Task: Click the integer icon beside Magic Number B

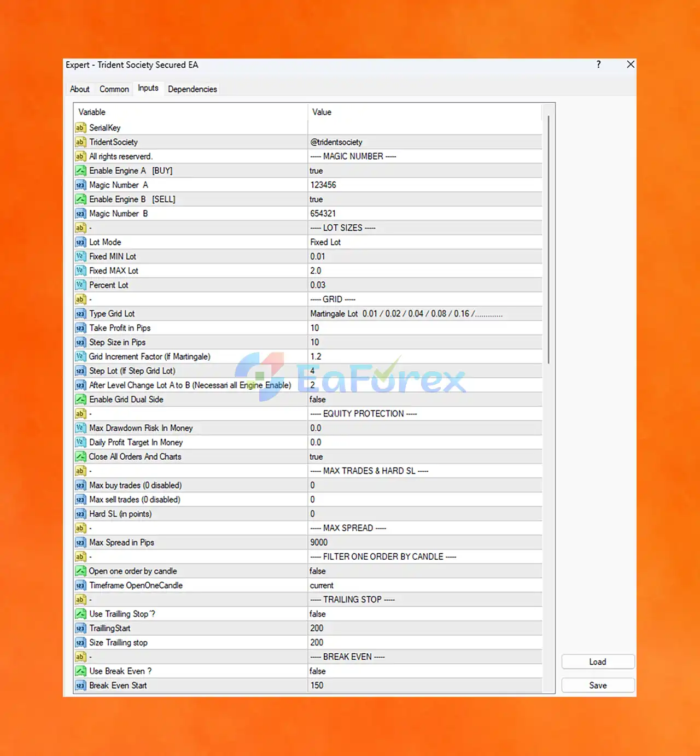Action: pyautogui.click(x=80, y=214)
